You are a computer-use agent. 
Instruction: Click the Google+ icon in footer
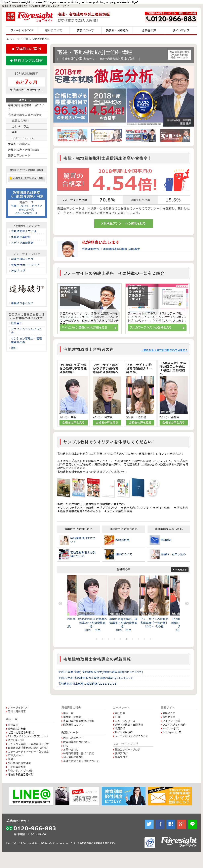coord(181,824)
